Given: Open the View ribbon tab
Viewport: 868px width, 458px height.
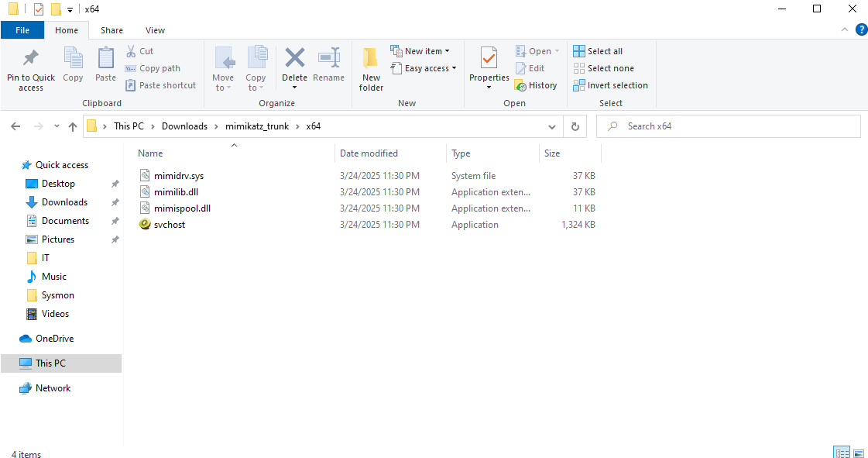Looking at the screenshot, I should (x=155, y=30).
